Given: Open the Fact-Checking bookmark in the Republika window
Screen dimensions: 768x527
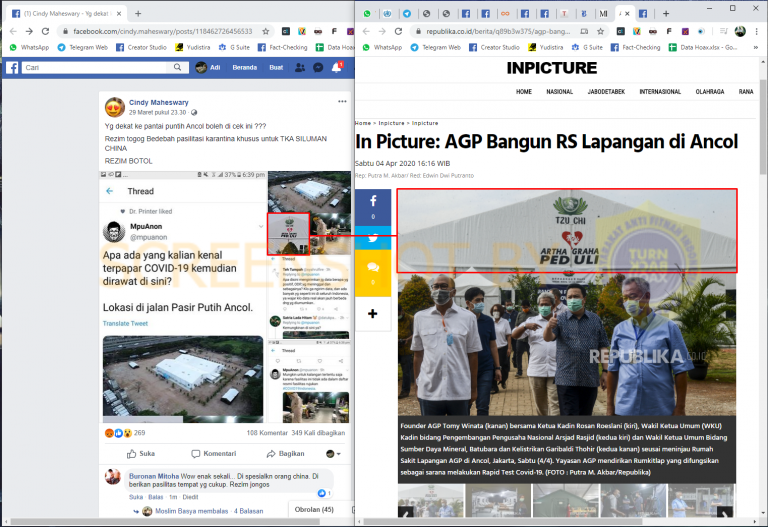Looking at the screenshot, I should click(635, 48).
